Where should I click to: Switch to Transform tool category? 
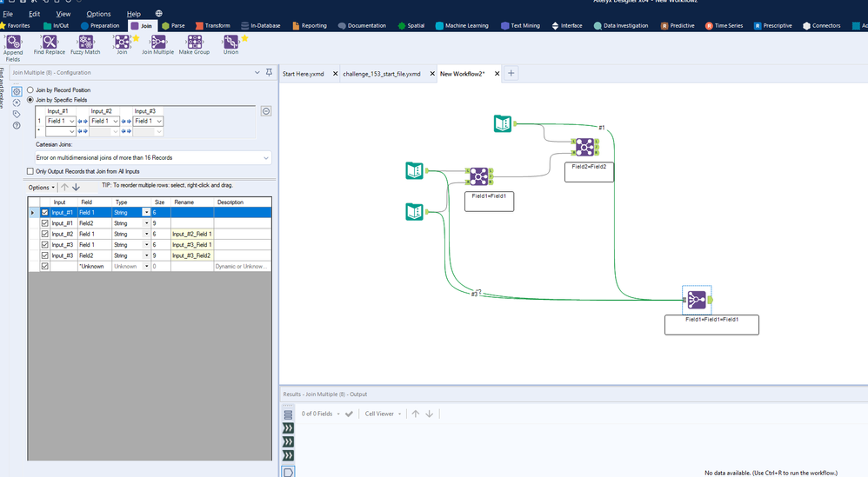tap(212, 25)
